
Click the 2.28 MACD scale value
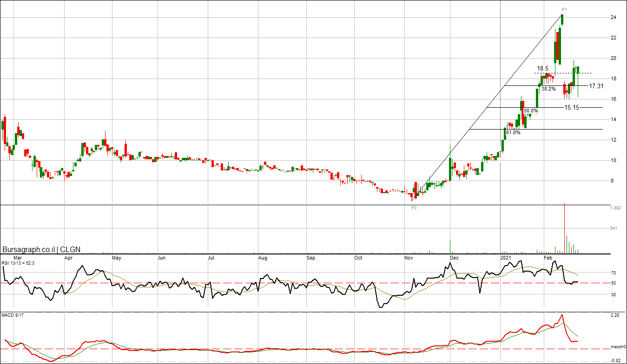(614, 316)
